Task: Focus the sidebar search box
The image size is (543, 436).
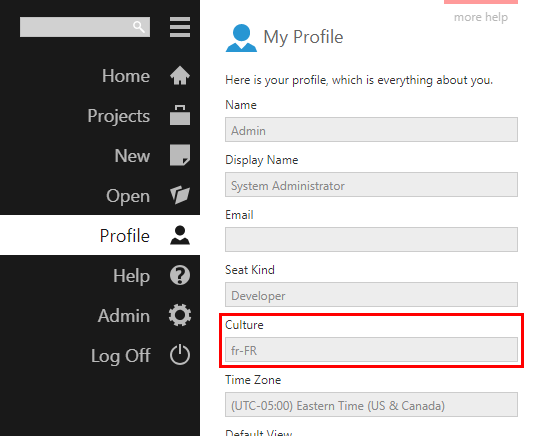Action: pos(85,27)
